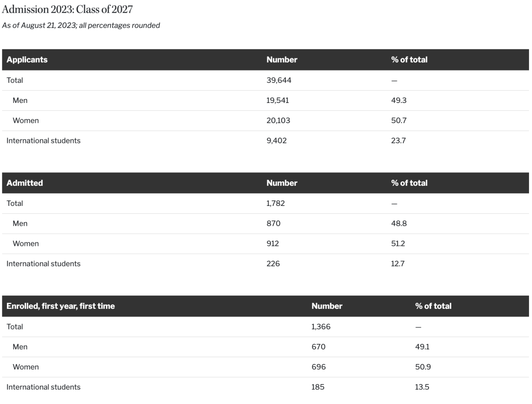Click the total applicants number 39,644
Screen dimensions: 532x404
point(279,80)
